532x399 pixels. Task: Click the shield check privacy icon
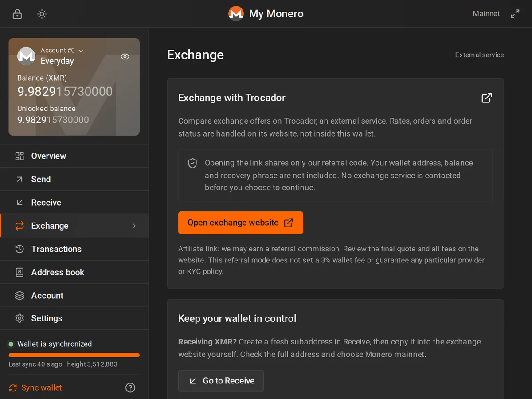[x=192, y=163]
